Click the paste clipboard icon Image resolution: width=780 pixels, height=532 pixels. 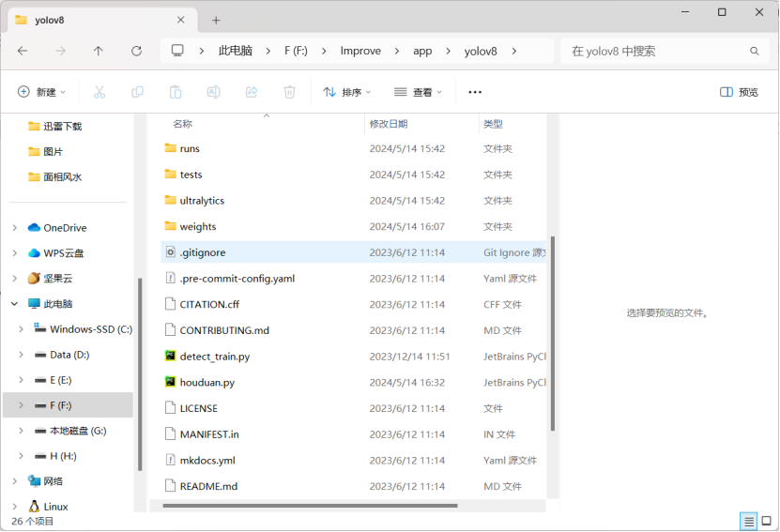(176, 92)
